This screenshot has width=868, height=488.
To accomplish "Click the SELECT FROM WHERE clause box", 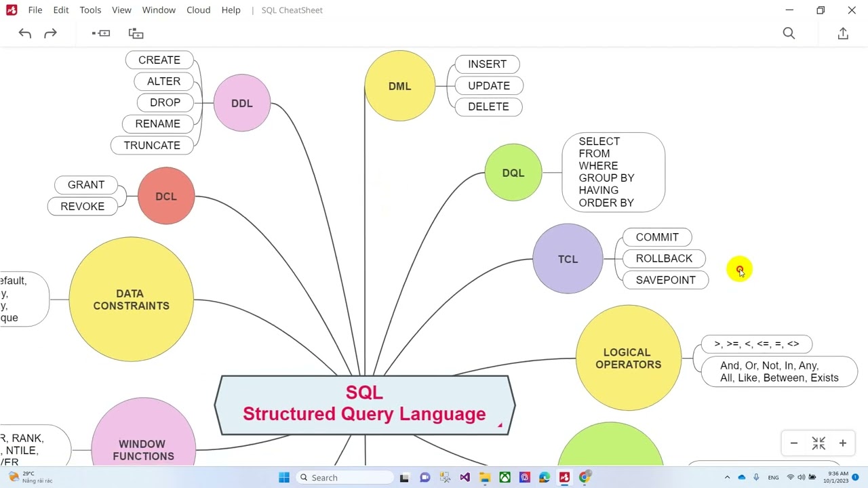I will click(613, 172).
